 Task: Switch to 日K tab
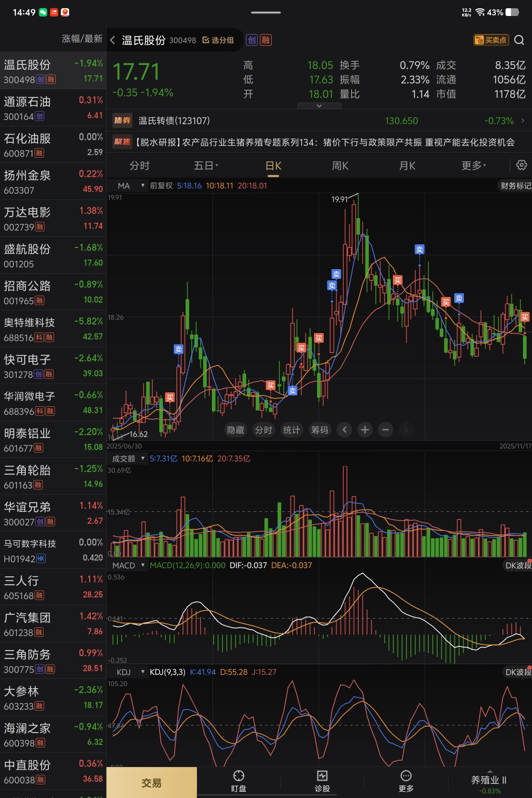(273, 165)
